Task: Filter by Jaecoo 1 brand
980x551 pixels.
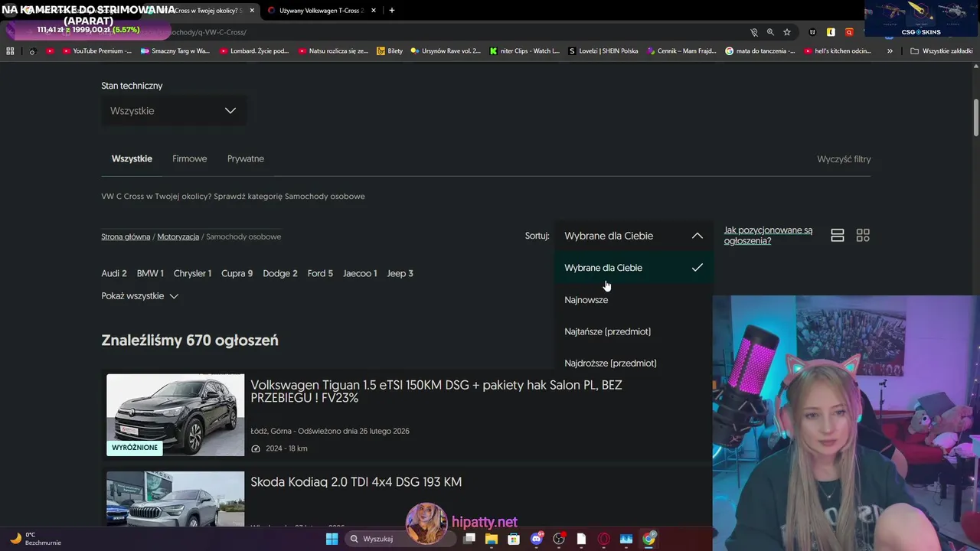Action: click(360, 273)
